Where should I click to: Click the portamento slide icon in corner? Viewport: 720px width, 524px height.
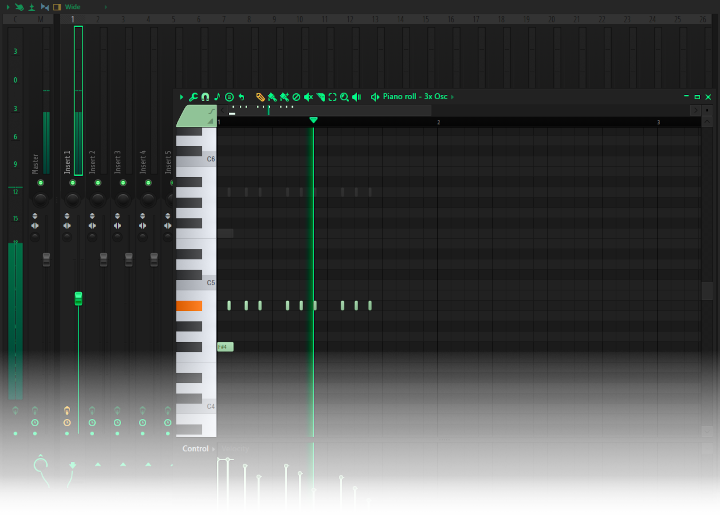(211, 111)
